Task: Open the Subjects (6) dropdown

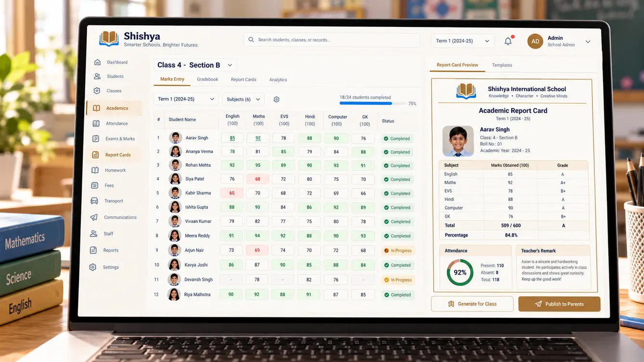Action: [243, 99]
